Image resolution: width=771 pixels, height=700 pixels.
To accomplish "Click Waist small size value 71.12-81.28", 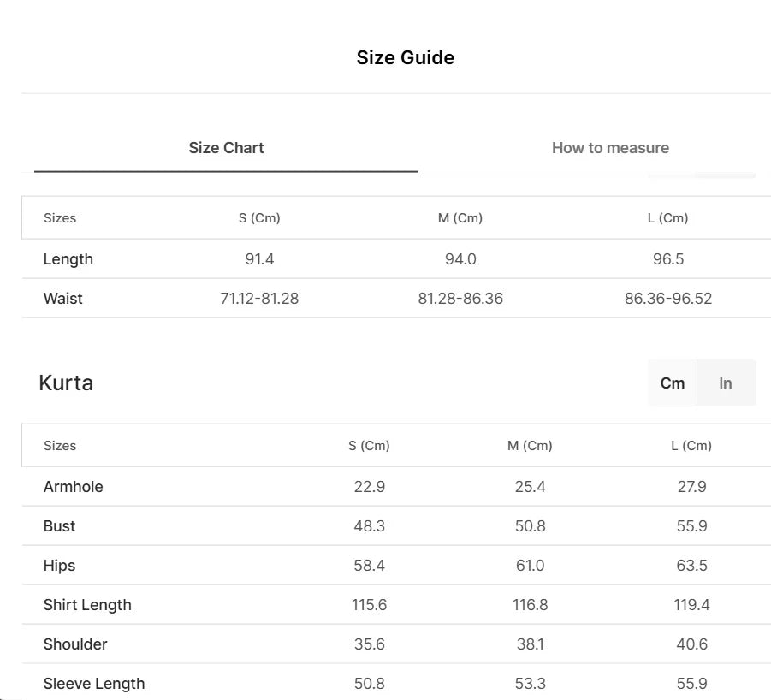I will (259, 299).
